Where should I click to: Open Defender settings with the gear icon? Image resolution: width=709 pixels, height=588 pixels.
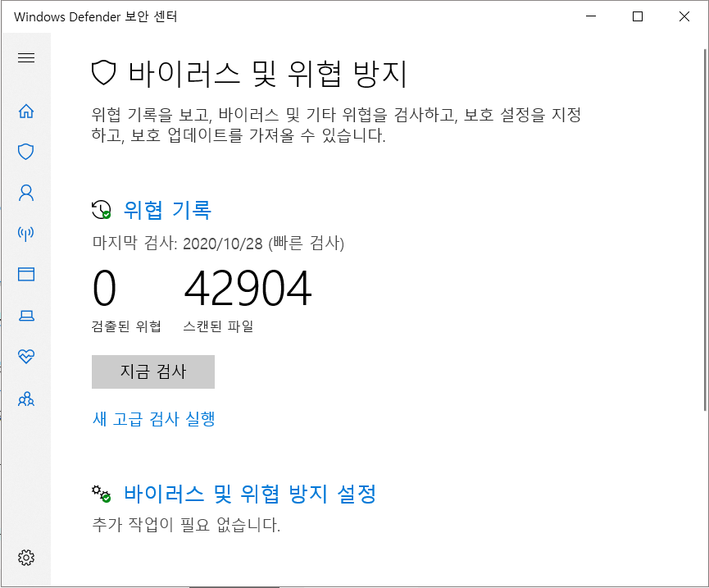25,557
